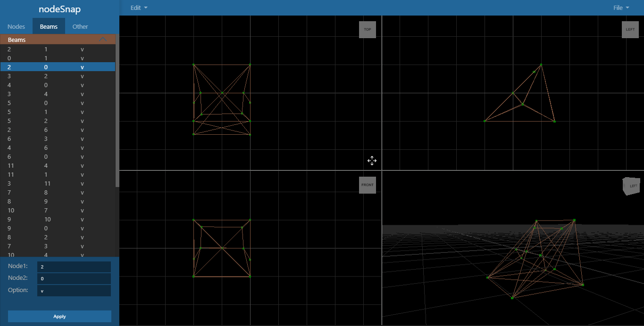Select the Beams tab
The image size is (644, 326).
tap(49, 26)
